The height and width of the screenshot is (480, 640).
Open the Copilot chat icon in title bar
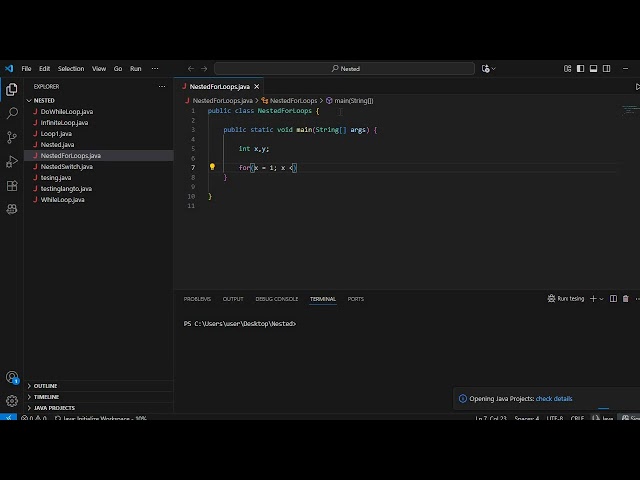coord(485,69)
